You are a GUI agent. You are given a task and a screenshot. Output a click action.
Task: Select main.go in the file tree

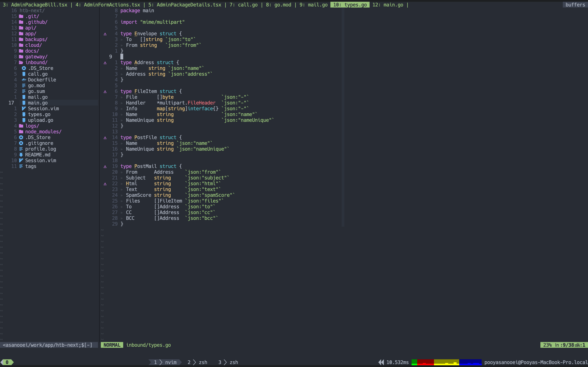click(38, 103)
